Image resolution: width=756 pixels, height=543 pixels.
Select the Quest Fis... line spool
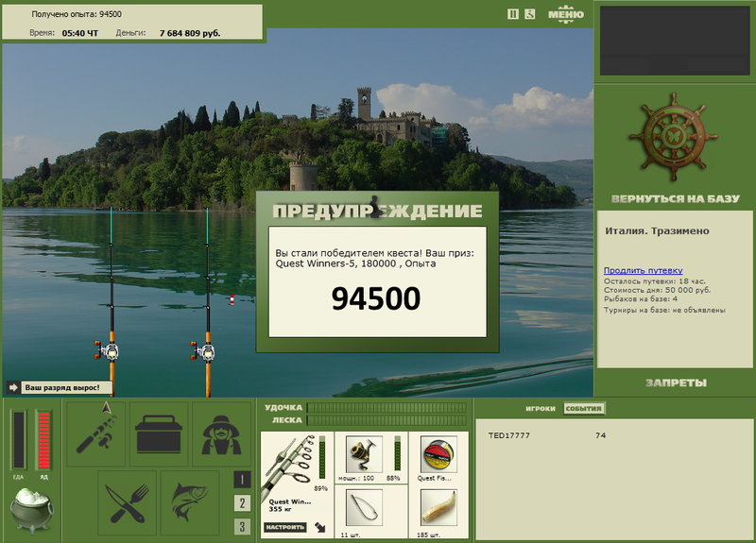click(x=438, y=454)
